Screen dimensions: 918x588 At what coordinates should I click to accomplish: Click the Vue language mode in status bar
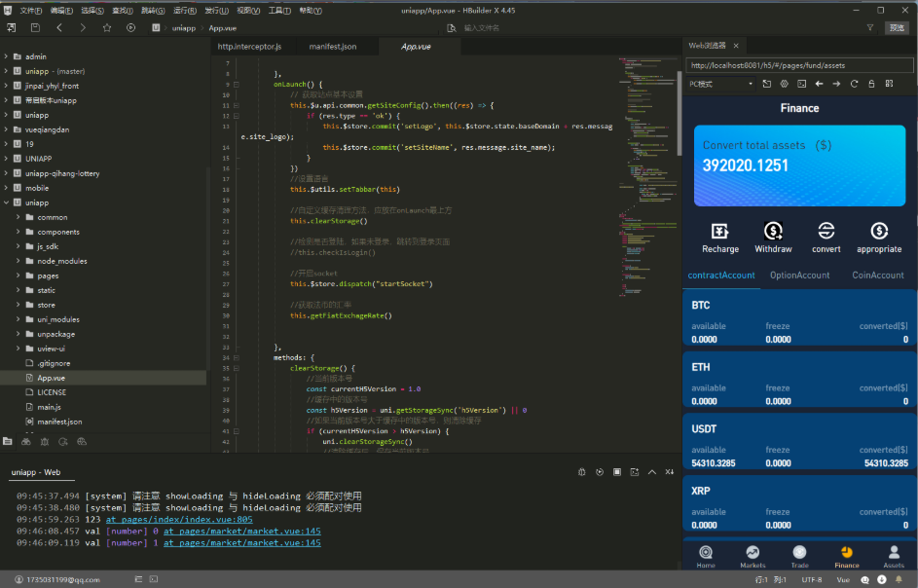click(x=843, y=580)
